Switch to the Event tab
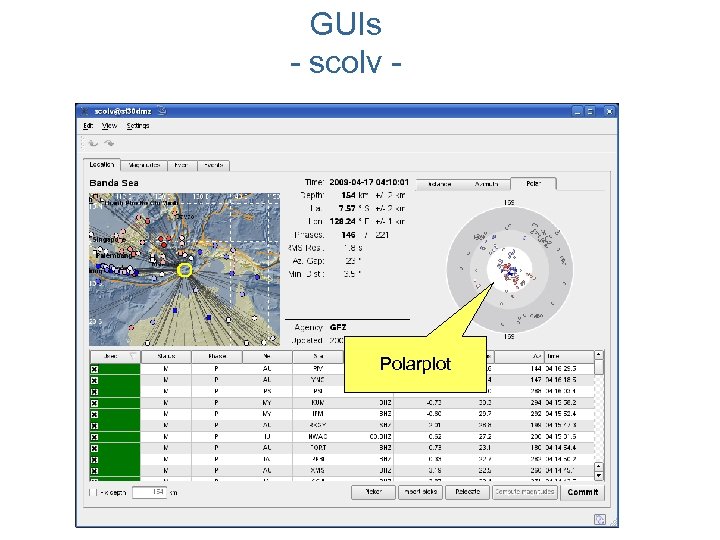720x540 pixels. point(182,165)
